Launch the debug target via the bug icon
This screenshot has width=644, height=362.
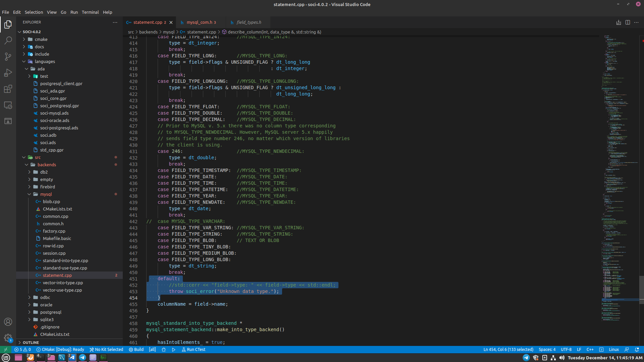click(x=164, y=349)
